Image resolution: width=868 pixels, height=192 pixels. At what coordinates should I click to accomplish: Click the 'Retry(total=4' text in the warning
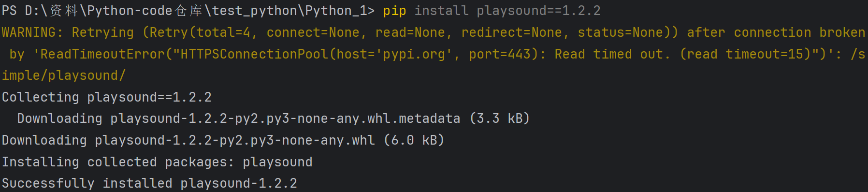[200, 32]
